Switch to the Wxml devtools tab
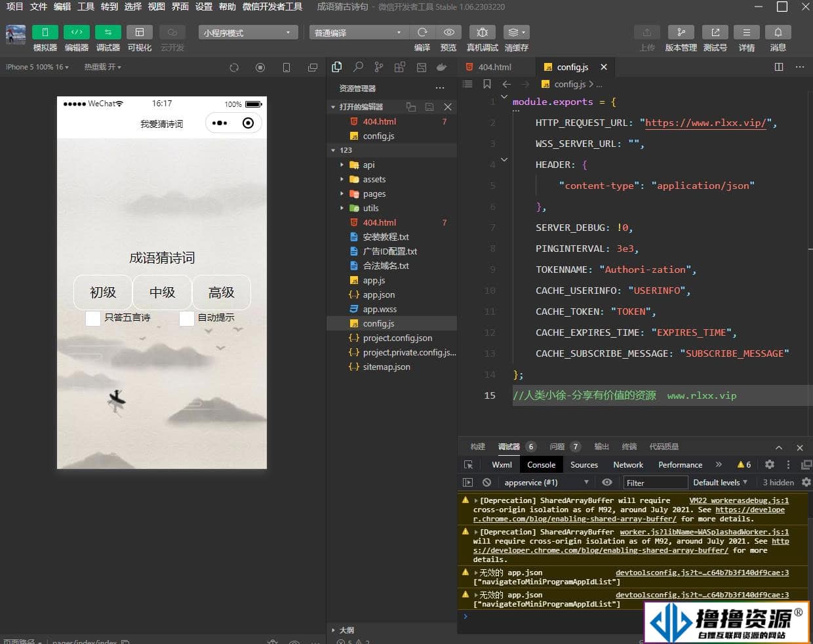 point(502,464)
